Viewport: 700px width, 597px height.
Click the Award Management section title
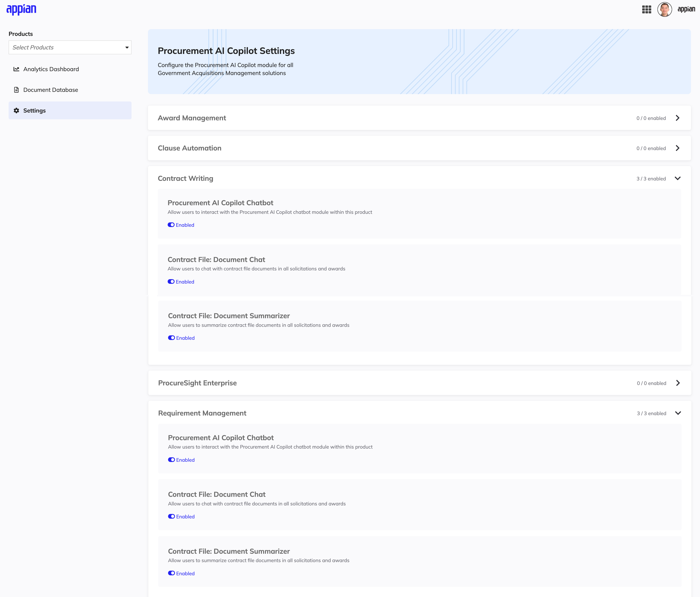pos(192,118)
